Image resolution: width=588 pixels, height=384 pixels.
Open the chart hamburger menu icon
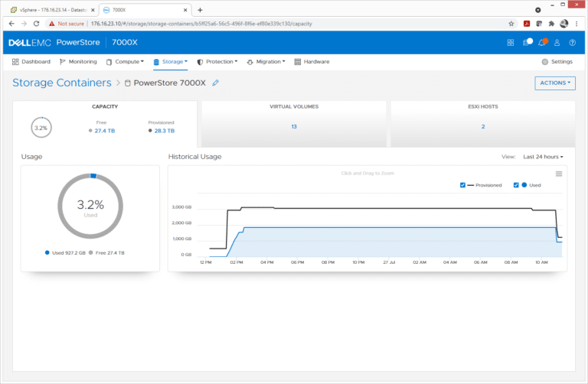[559, 174]
